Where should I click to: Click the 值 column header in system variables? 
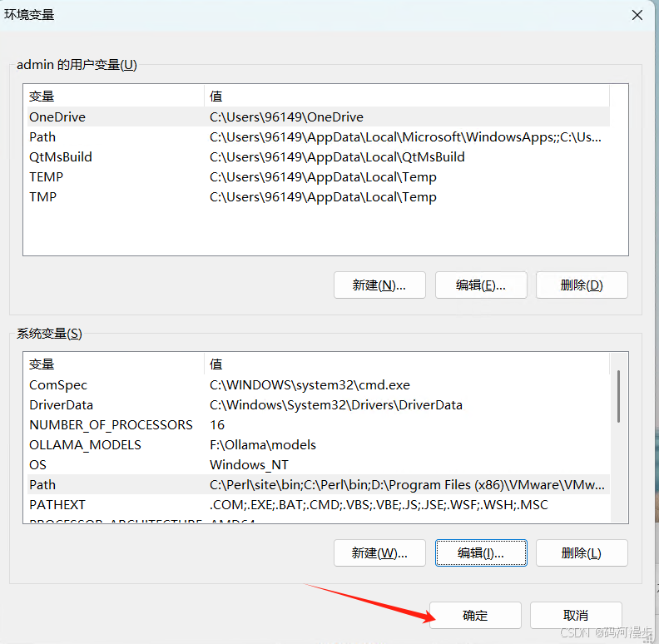point(407,364)
